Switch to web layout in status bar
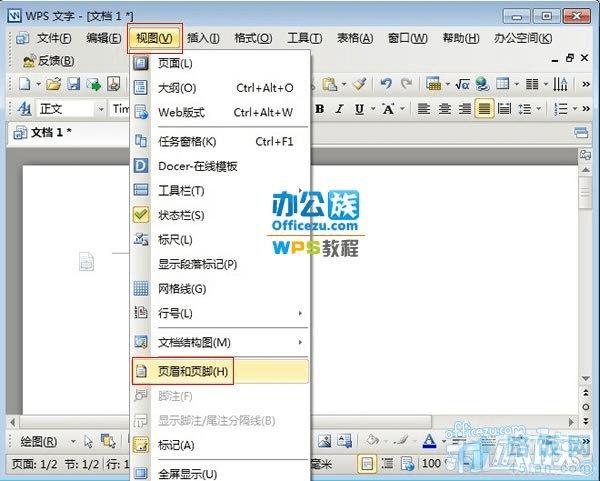Image resolution: width=600 pixels, height=481 pixels. coord(407,464)
